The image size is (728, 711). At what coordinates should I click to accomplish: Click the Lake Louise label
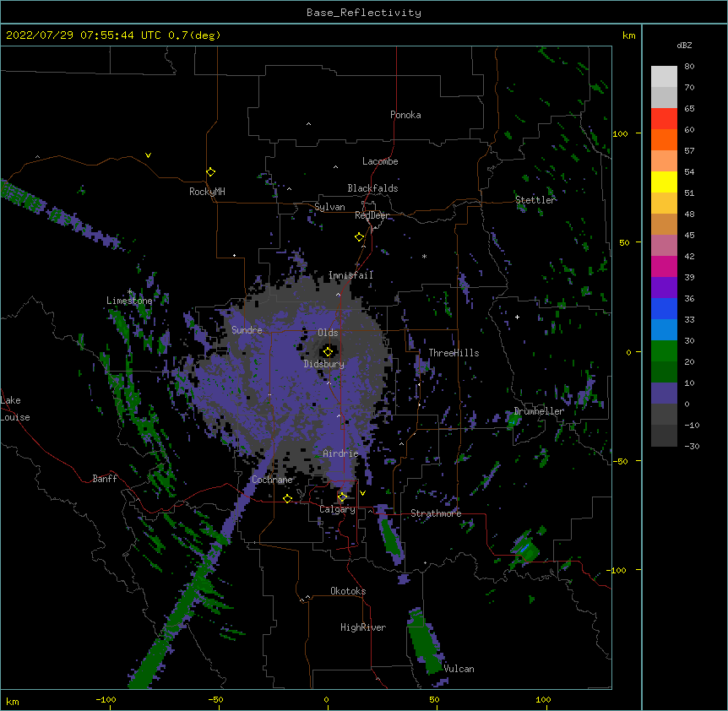tap(14, 409)
